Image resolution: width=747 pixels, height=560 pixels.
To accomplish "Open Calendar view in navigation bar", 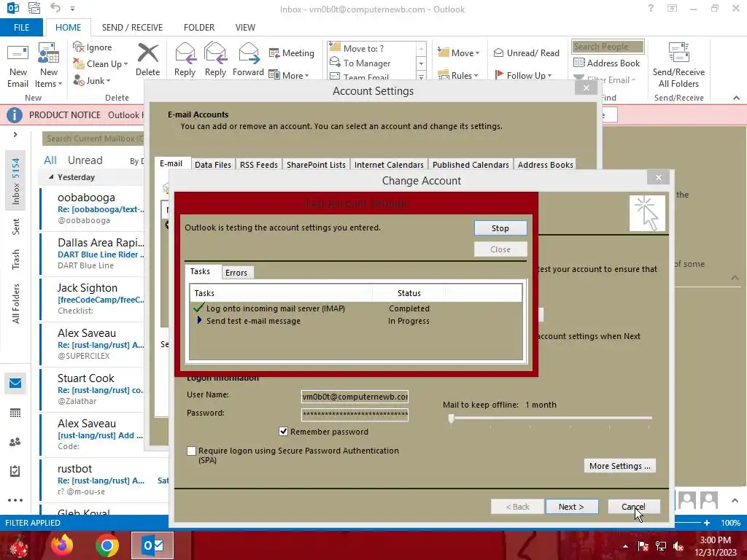I will click(15, 413).
